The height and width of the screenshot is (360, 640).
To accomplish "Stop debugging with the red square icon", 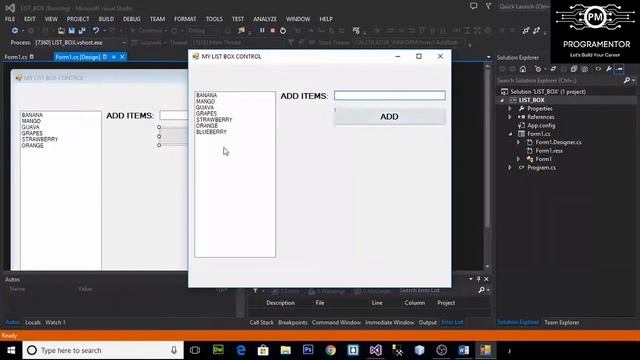I will point(273,30).
